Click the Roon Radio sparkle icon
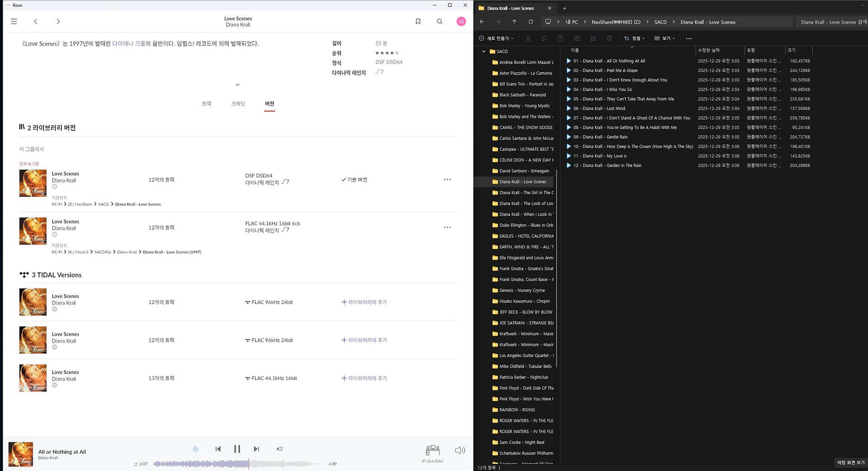The height and width of the screenshot is (471, 868). point(195,449)
